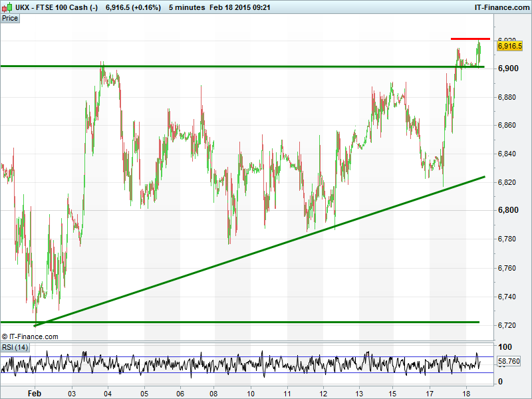Screen dimensions: 532x399
Task: Click the 6,780 price axis label
Action: [508, 239]
